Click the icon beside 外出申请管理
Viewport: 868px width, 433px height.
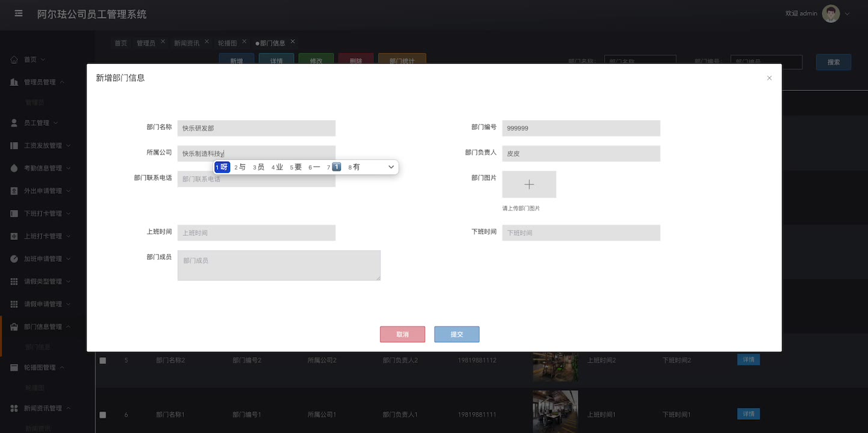(14, 191)
